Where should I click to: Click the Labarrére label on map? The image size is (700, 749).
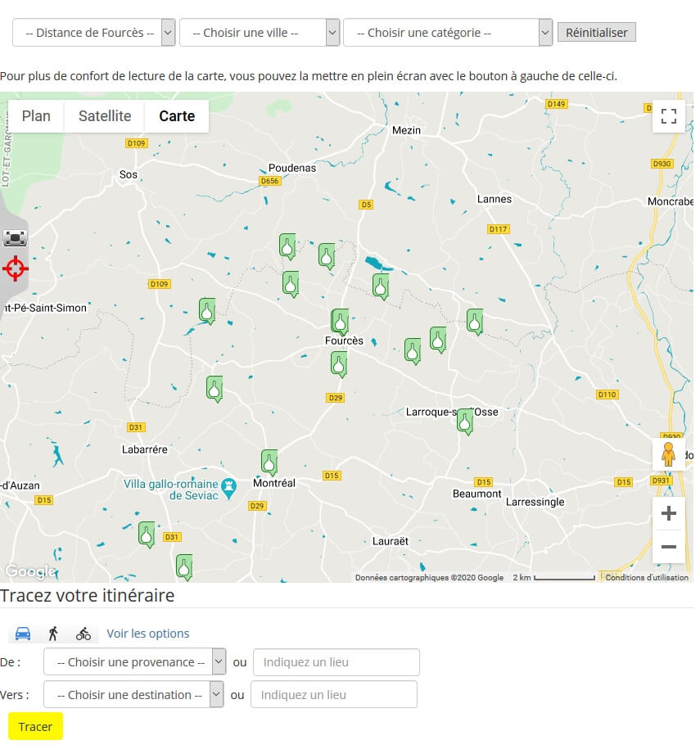(x=144, y=449)
